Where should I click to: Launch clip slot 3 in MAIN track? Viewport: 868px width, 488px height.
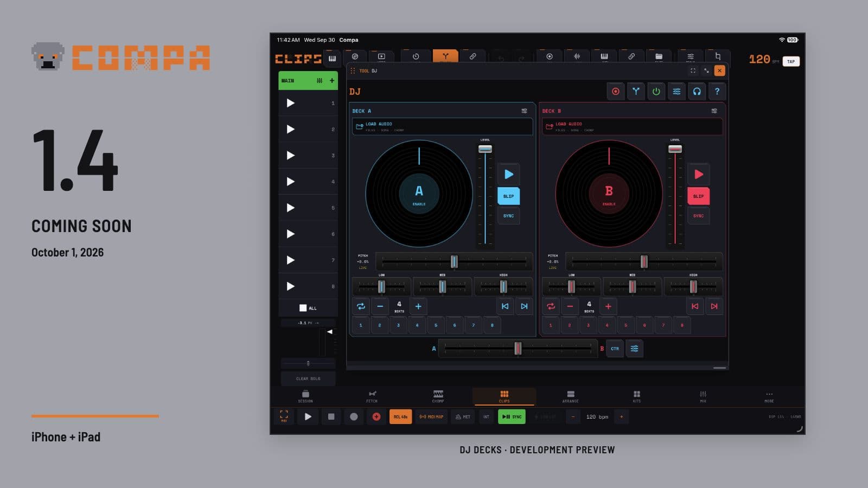[x=291, y=155]
